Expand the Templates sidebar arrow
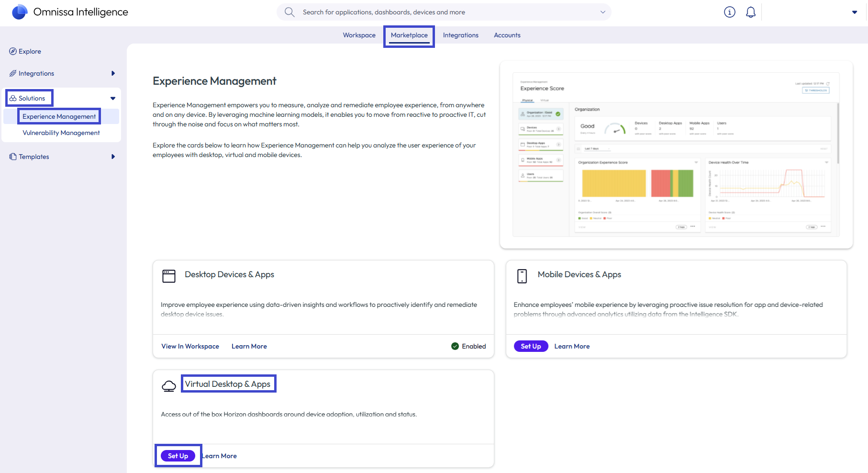Image resolution: width=868 pixels, height=473 pixels. coord(113,157)
